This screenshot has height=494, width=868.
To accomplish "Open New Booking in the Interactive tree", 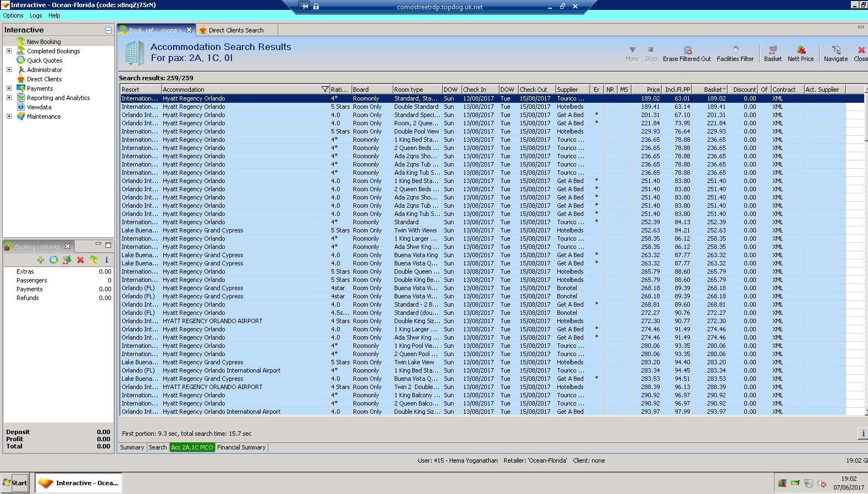I will (x=44, y=42).
